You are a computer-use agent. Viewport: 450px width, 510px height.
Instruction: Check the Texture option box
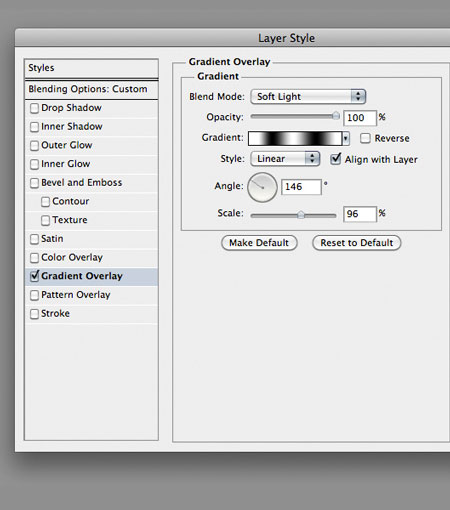45,221
